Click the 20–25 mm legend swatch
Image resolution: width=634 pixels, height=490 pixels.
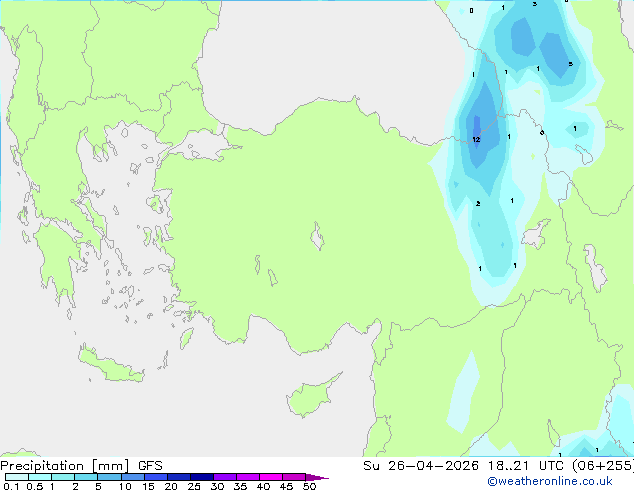(x=178, y=477)
